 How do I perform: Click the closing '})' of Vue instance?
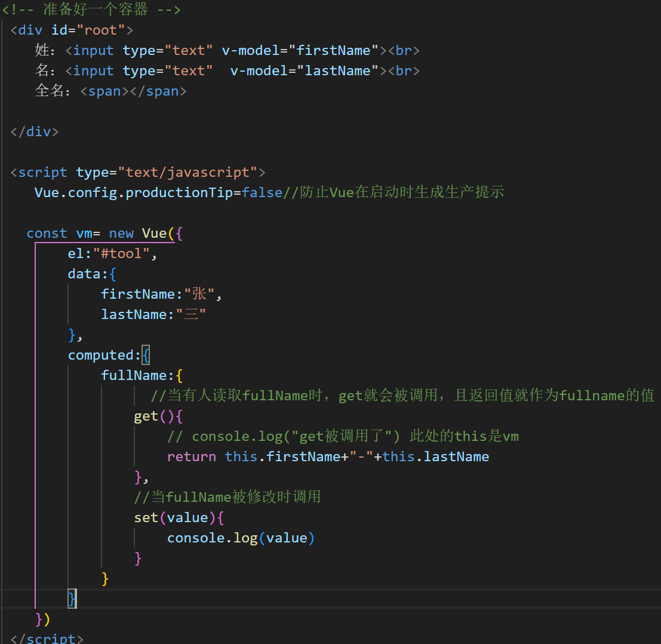coord(42,619)
